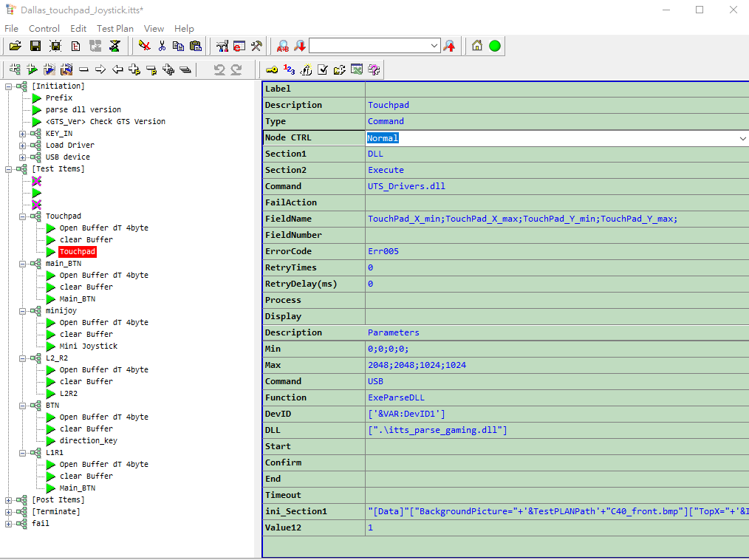Open the Control menu
This screenshot has height=560, width=749.
coord(44,29)
